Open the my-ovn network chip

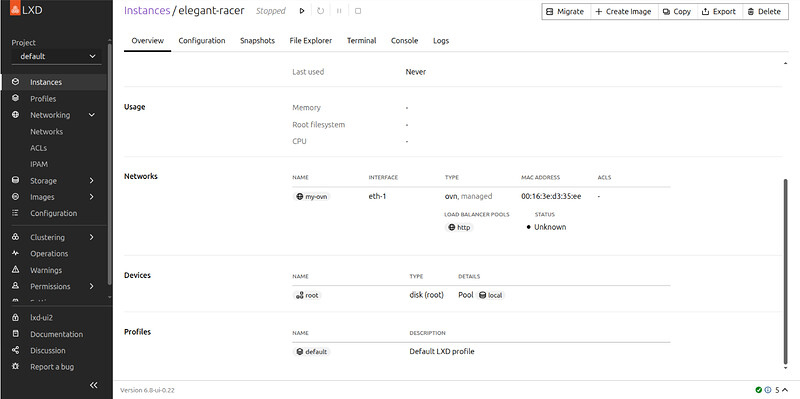pos(312,196)
